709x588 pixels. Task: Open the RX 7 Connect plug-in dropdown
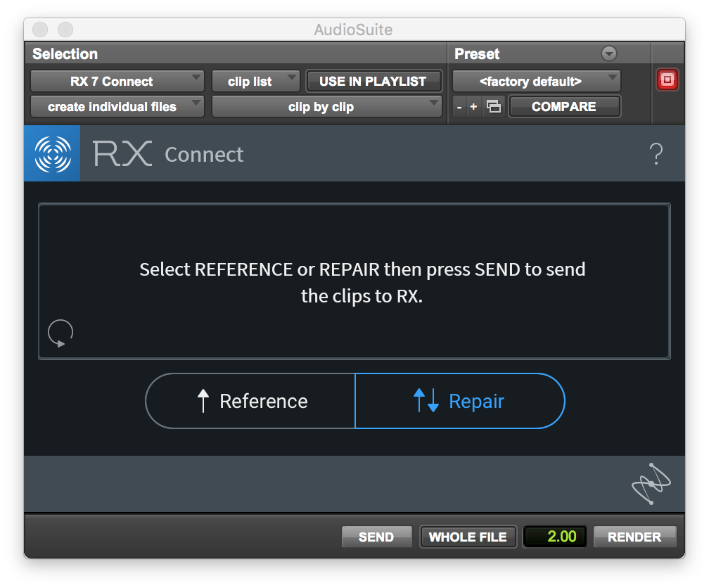tap(117, 82)
